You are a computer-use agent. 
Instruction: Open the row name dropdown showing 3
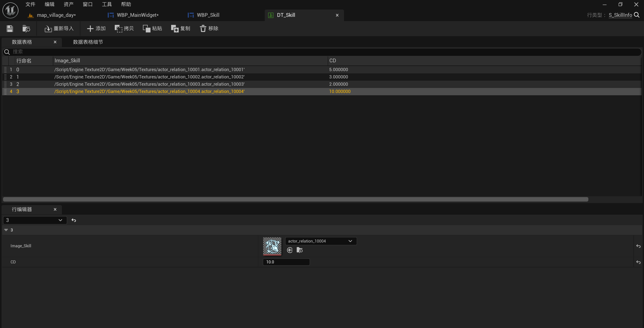35,220
